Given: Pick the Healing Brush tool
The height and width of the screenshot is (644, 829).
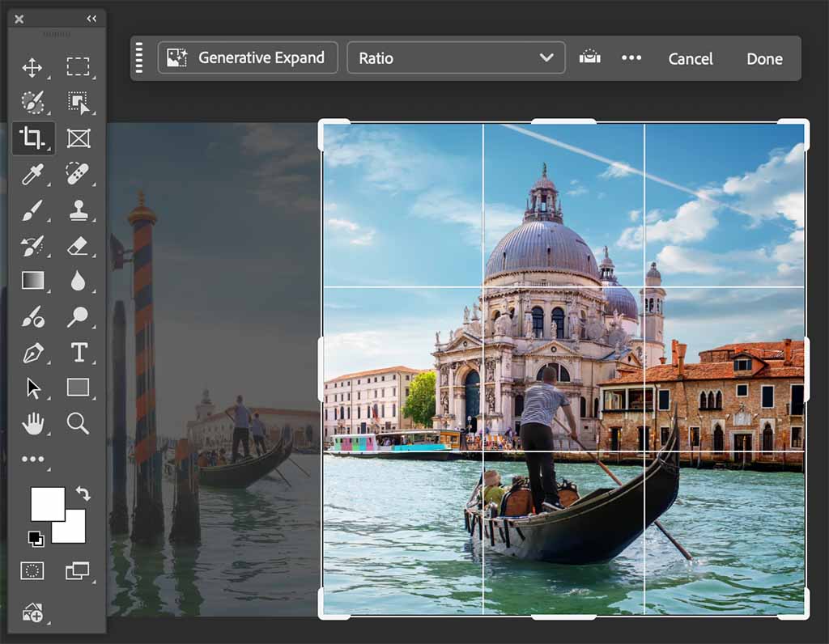Looking at the screenshot, I should pyautogui.click(x=79, y=174).
